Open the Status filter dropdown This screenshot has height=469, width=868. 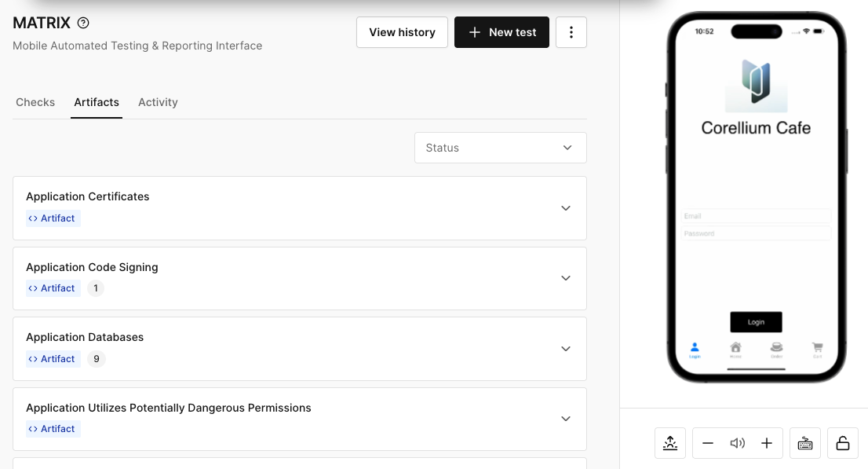point(501,148)
